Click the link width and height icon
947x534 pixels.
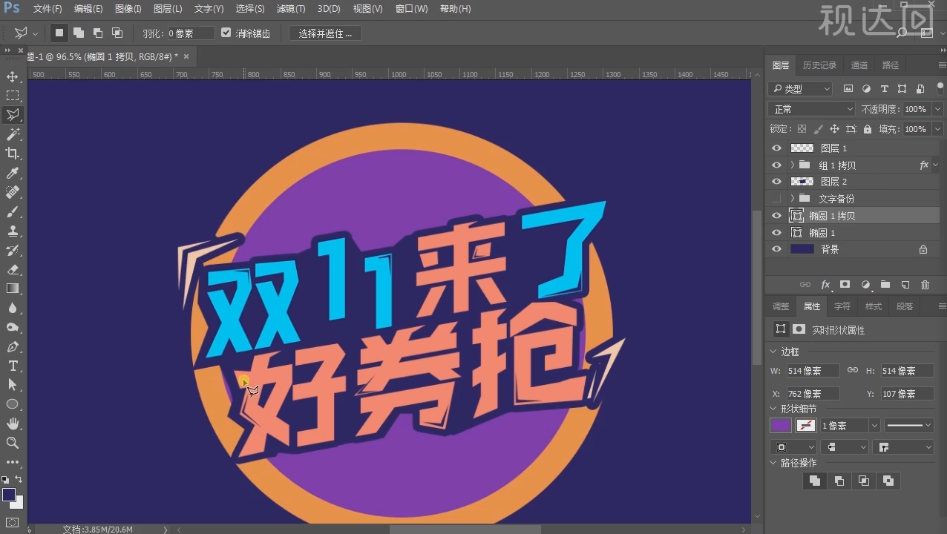[852, 370]
